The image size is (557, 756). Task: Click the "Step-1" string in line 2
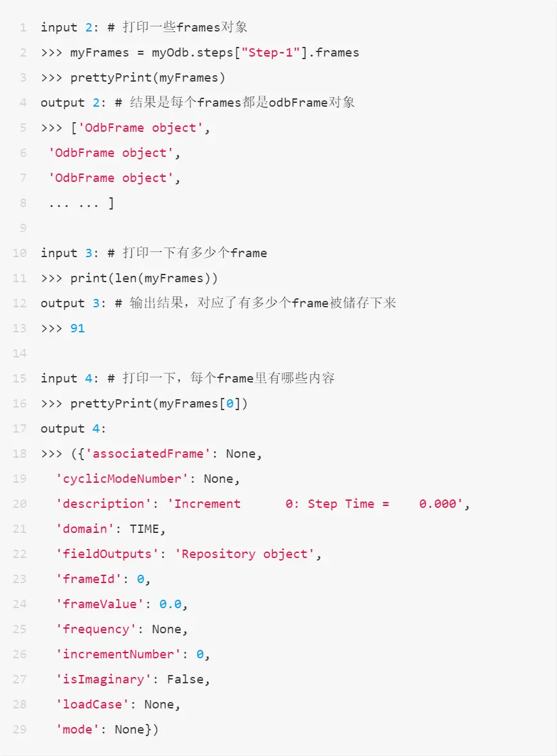(x=271, y=53)
